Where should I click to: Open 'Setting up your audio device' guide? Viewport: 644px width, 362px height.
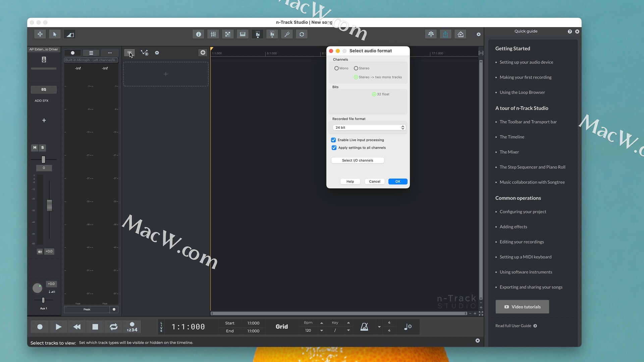point(526,62)
